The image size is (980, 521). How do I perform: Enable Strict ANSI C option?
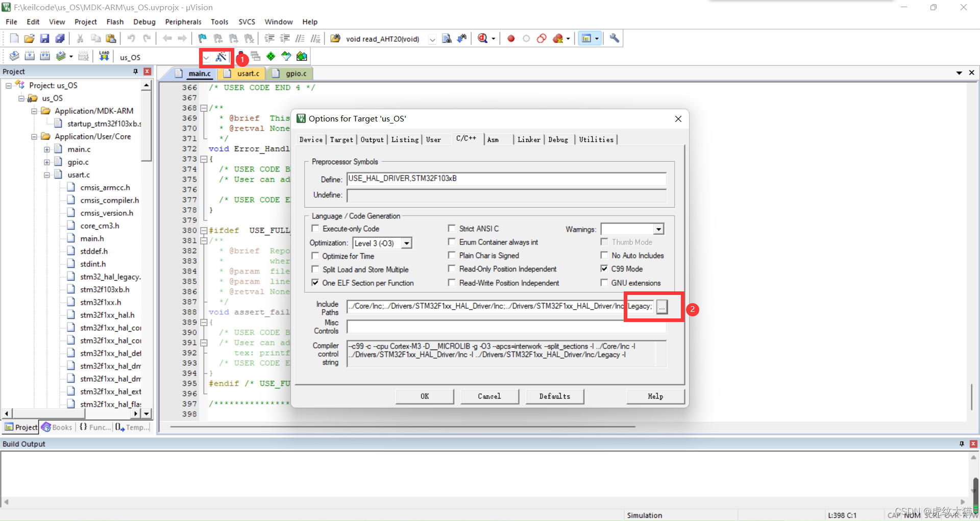452,228
